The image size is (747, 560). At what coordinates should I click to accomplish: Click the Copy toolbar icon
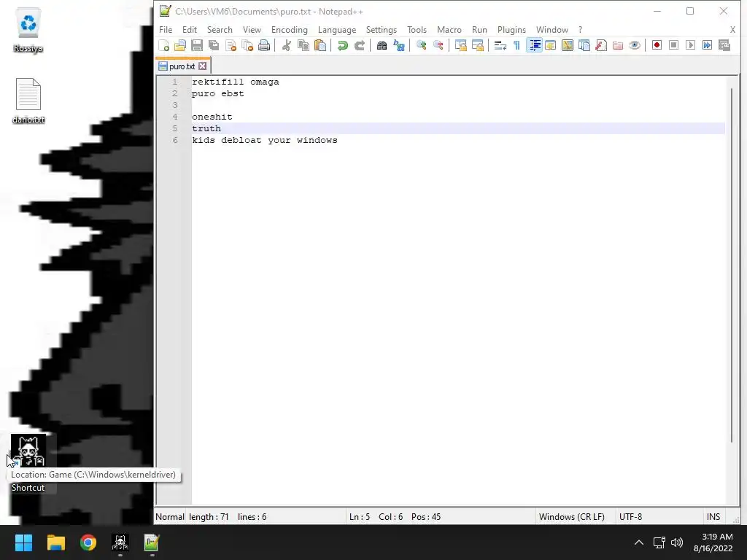click(x=303, y=45)
